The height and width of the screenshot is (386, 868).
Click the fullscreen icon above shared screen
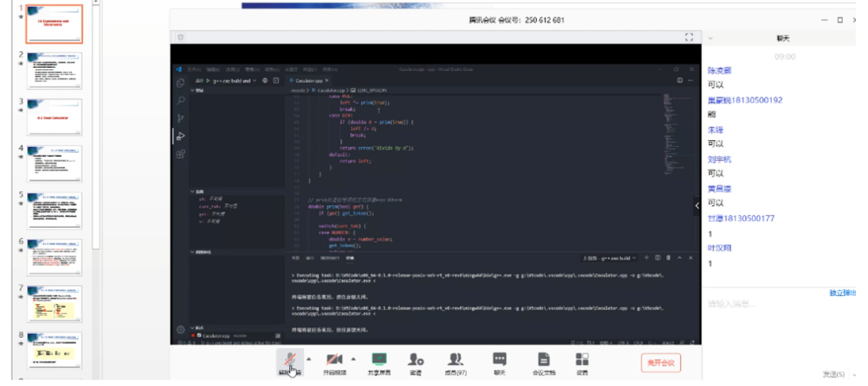(x=689, y=37)
